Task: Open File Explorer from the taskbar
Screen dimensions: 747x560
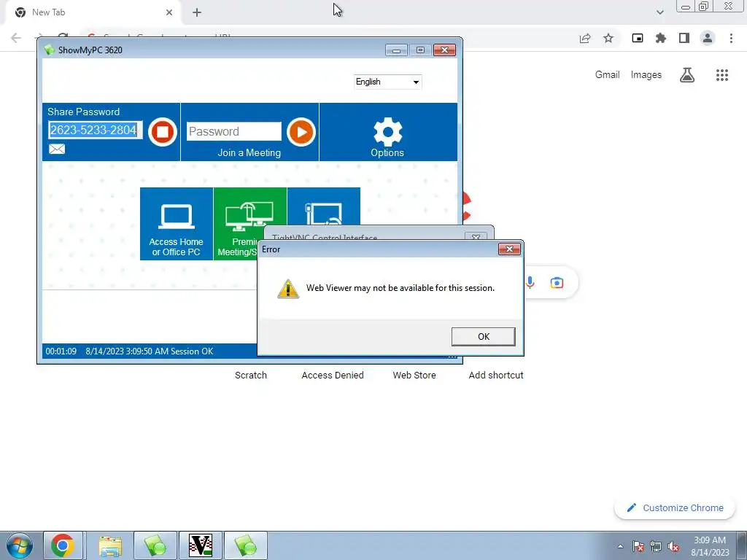Action: tap(109, 545)
